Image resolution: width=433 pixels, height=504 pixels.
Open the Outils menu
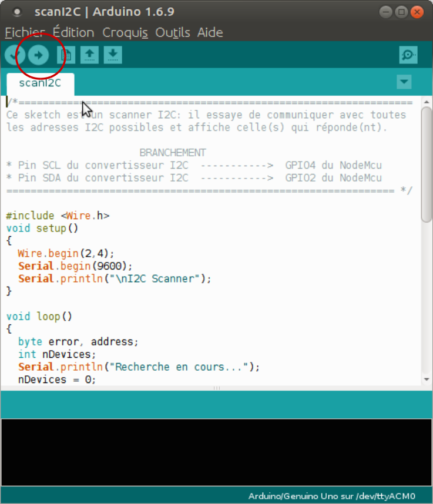point(173,32)
